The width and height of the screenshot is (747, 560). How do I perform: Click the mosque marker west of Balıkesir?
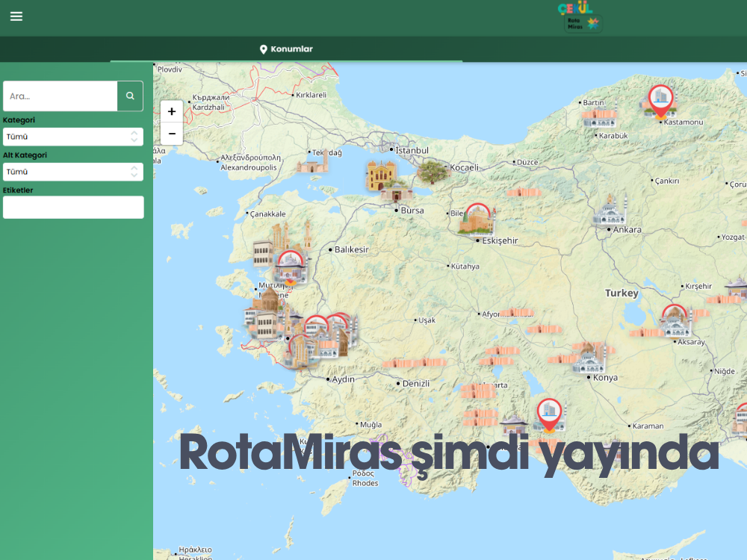[290, 268]
